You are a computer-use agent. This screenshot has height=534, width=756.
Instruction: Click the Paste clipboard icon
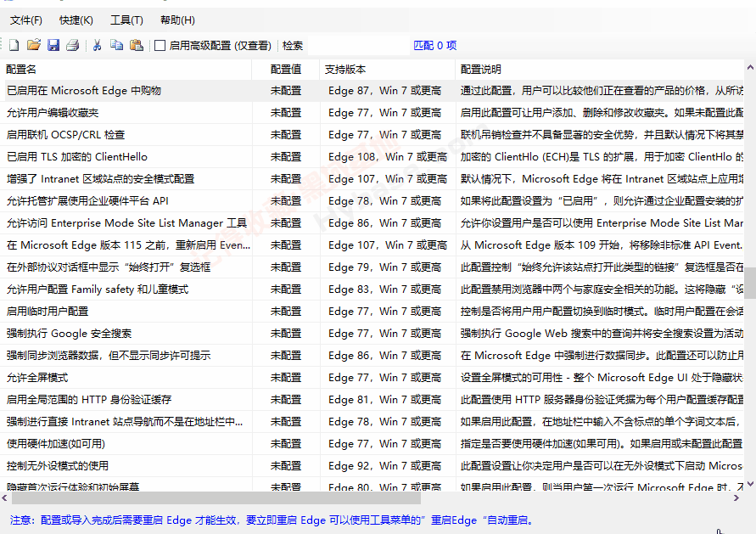point(137,45)
